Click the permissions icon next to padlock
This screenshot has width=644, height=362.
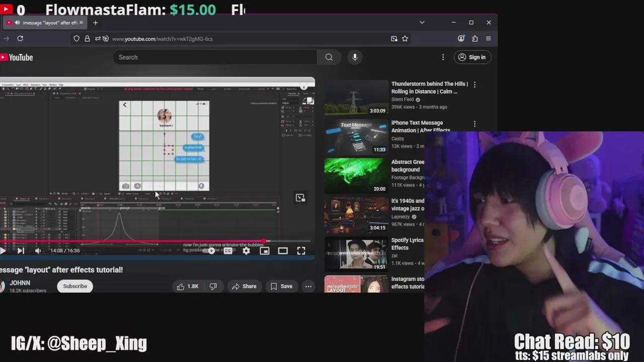tap(98, 39)
